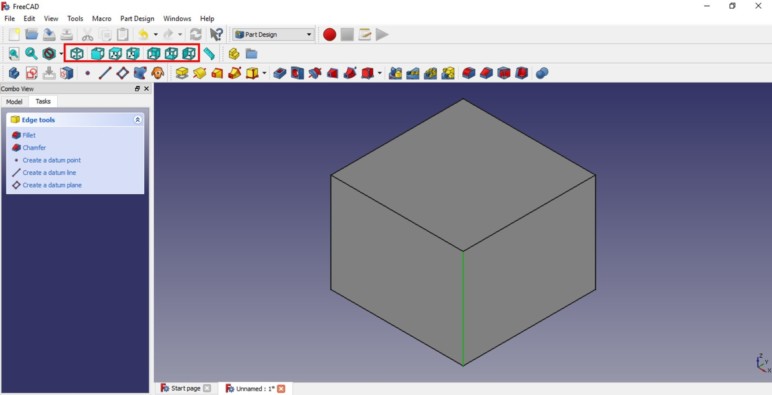Click the Print icon

[x=67, y=34]
